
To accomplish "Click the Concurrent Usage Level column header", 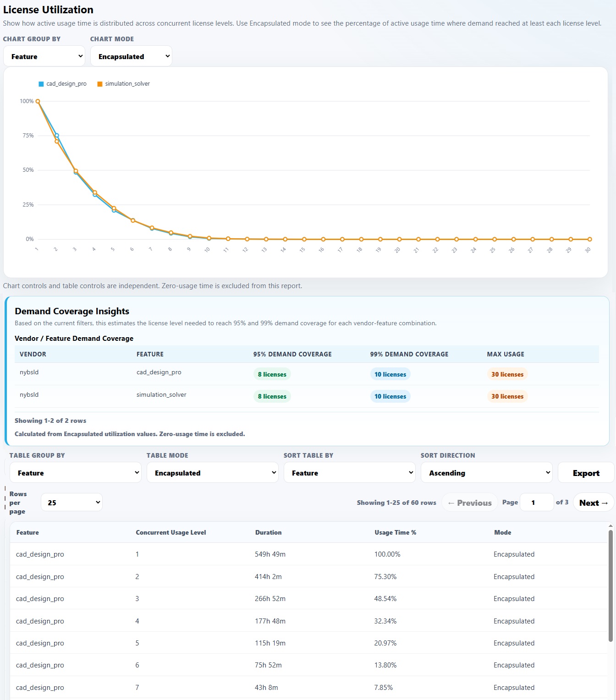I will point(171,532).
